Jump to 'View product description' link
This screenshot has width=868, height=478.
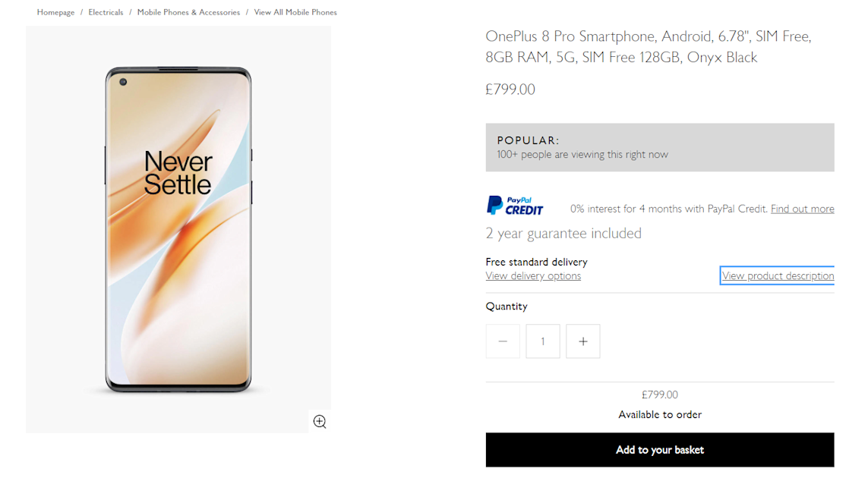click(x=778, y=276)
